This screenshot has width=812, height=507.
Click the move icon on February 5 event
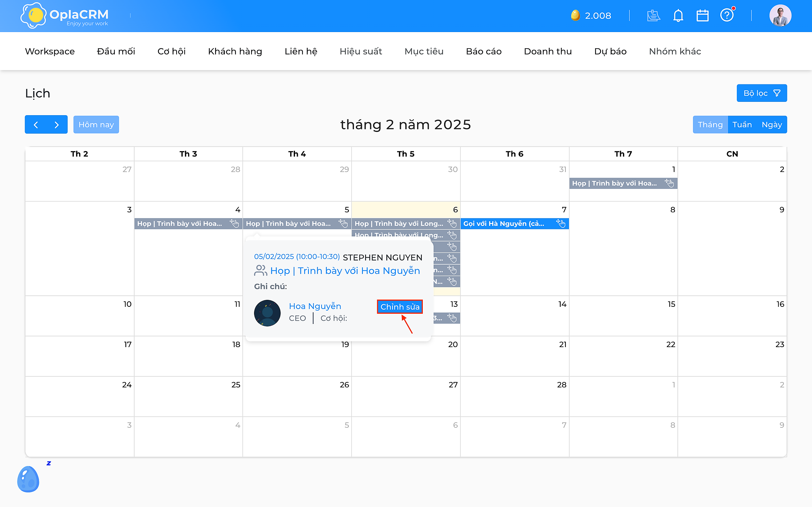[343, 223]
